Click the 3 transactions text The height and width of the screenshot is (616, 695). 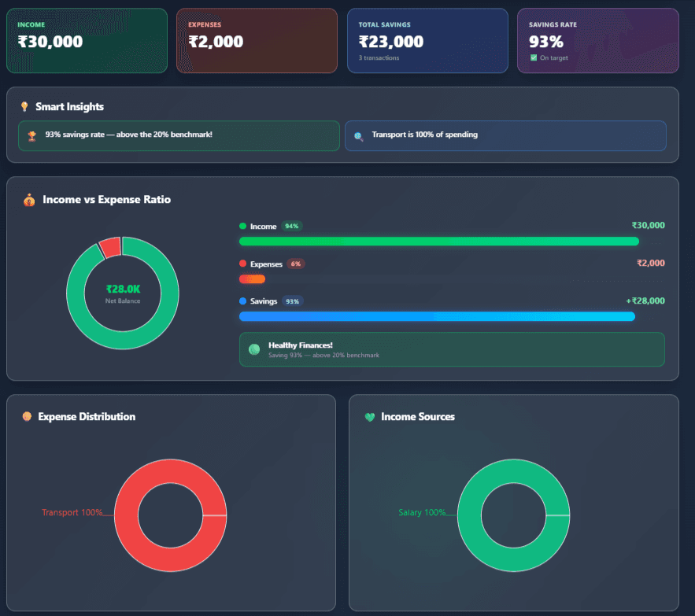[379, 57]
